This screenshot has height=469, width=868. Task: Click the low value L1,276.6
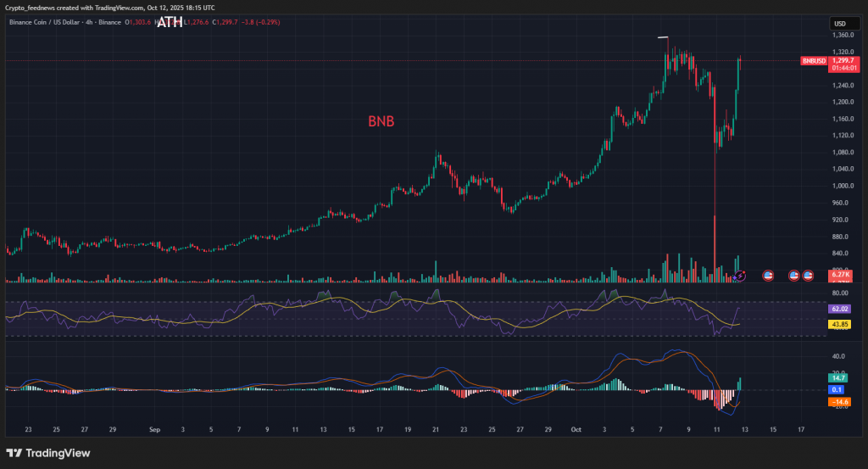(197, 22)
